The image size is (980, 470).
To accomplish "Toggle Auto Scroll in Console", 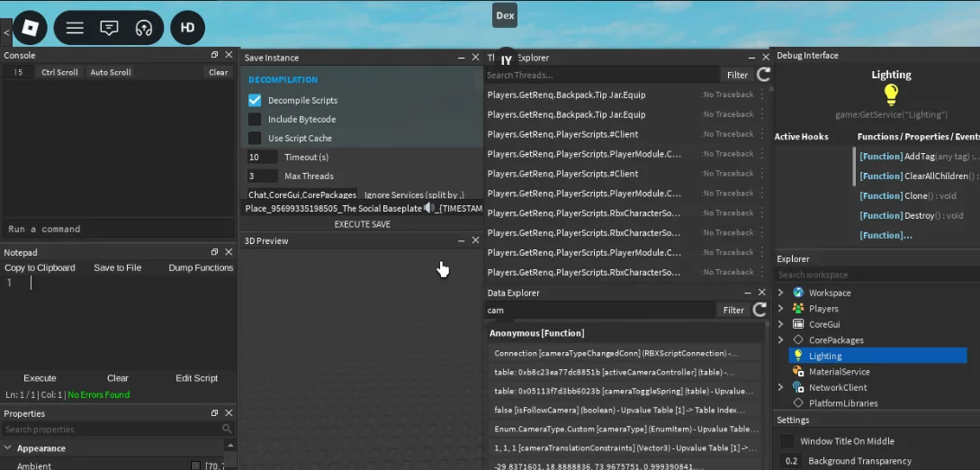I will coord(111,73).
